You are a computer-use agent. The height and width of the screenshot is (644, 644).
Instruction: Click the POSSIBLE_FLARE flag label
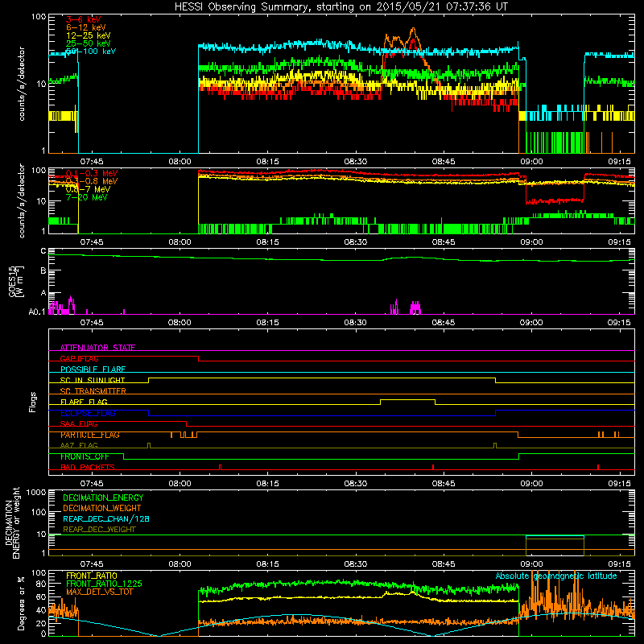(x=93, y=369)
